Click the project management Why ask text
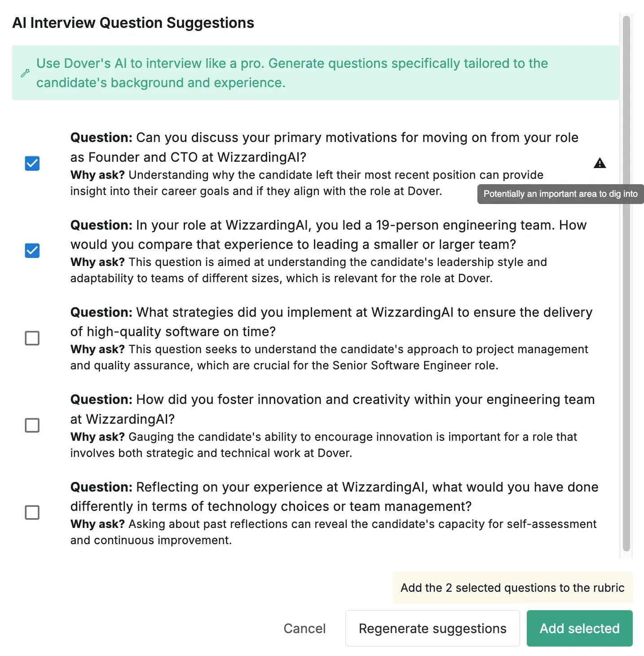 click(x=329, y=357)
